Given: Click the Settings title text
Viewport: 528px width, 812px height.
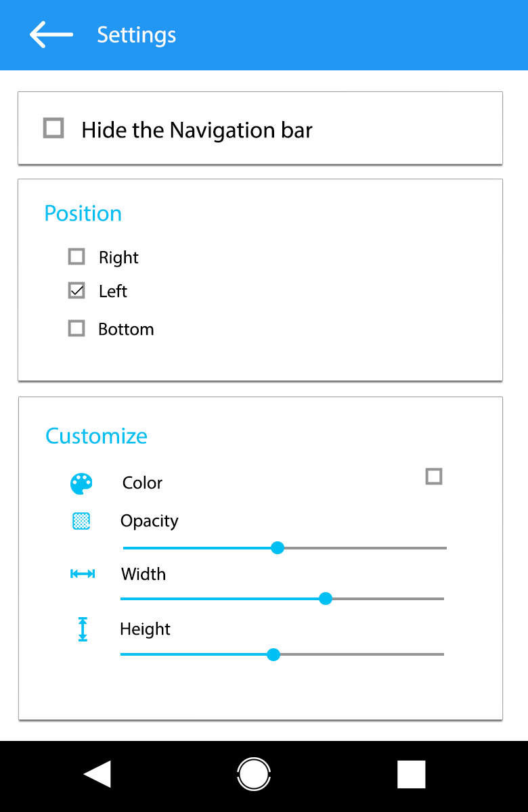Looking at the screenshot, I should click(136, 35).
